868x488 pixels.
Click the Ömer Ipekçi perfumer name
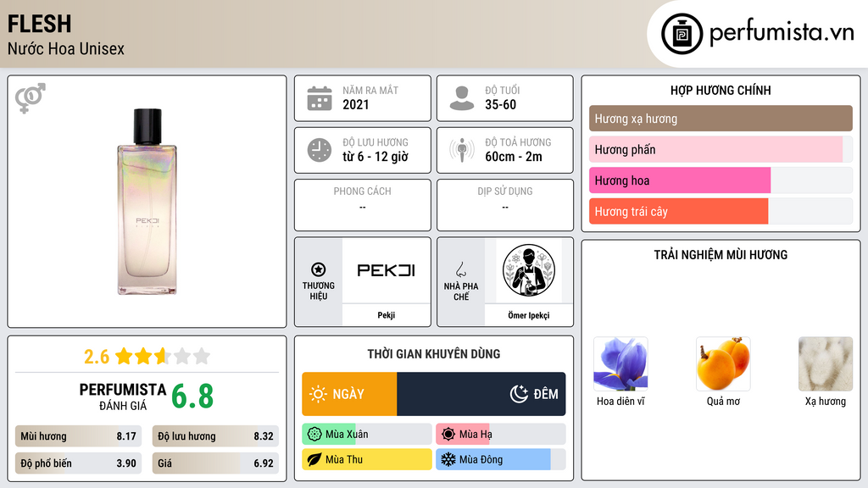tap(529, 315)
